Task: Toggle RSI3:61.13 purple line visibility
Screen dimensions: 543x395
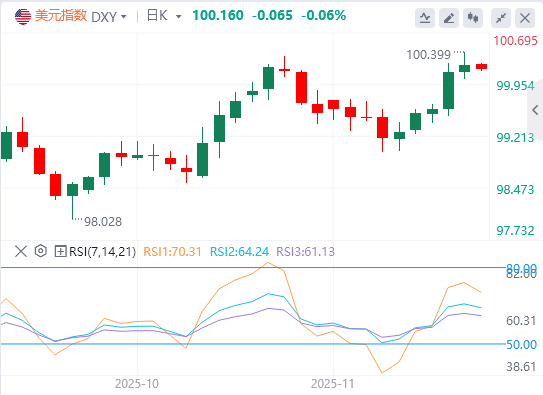Action: (x=305, y=251)
